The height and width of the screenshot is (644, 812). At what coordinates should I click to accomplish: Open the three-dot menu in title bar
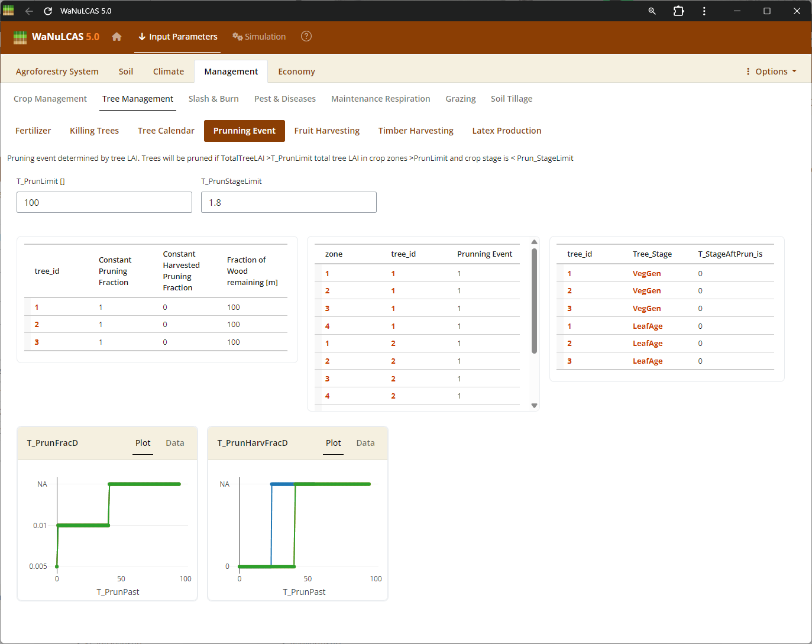704,11
